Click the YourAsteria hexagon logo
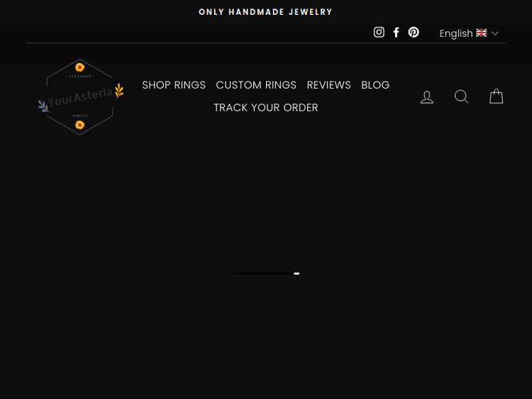Image resolution: width=532 pixels, height=399 pixels. pyautogui.click(x=79, y=97)
